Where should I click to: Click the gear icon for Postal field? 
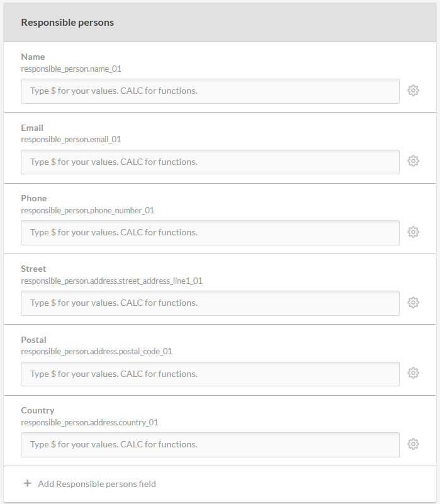(x=413, y=373)
